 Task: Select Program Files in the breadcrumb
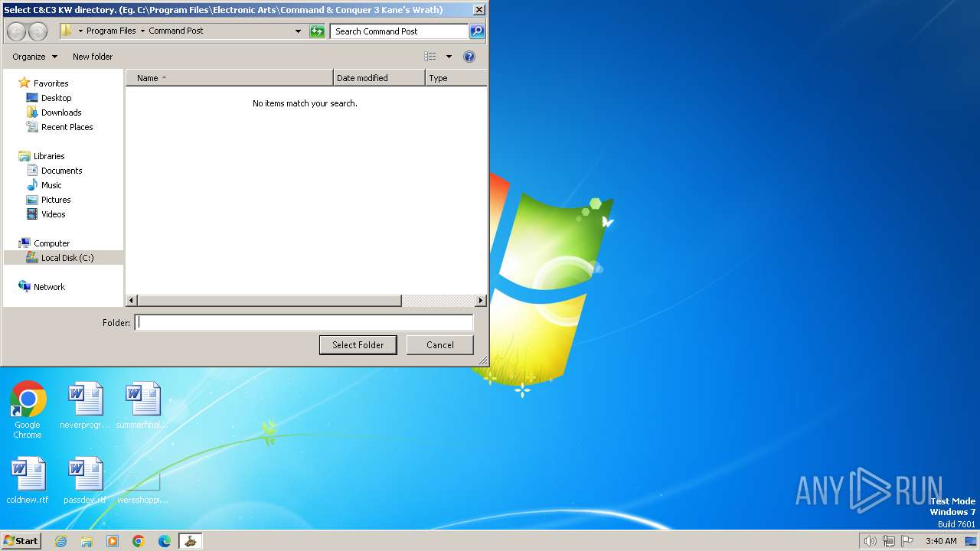tap(111, 31)
